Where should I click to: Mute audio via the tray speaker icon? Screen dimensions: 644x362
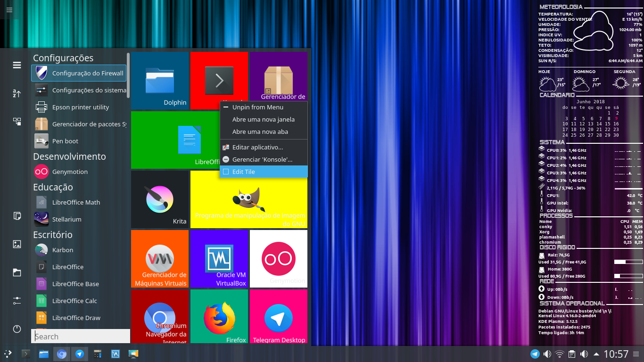(x=547, y=354)
